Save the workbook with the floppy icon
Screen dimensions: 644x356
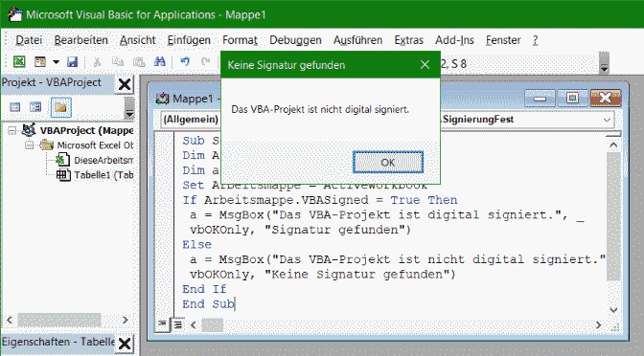tap(72, 62)
